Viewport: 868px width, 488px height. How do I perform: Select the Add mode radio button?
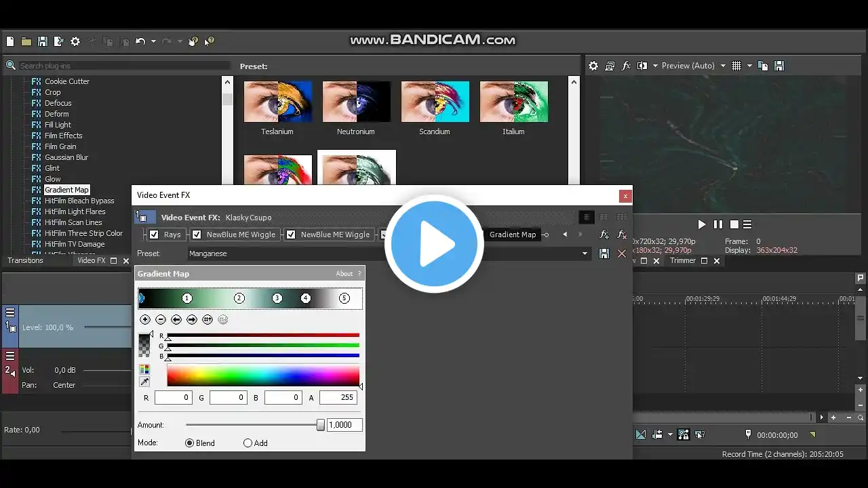(248, 443)
